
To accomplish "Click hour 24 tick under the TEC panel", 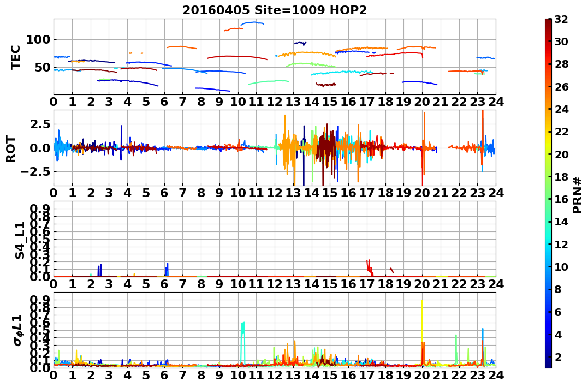I will tap(496, 102).
